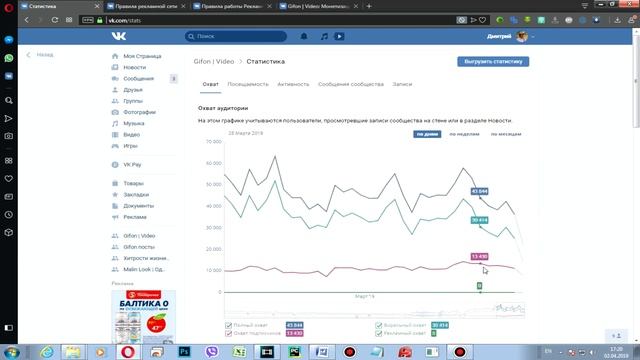Open Opera sidebar speed dial grid icon
The width and height of the screenshot is (640, 360).
coord(9,160)
